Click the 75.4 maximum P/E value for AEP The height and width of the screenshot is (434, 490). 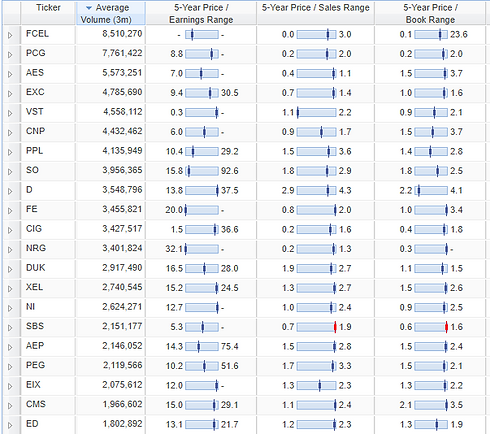230,347
